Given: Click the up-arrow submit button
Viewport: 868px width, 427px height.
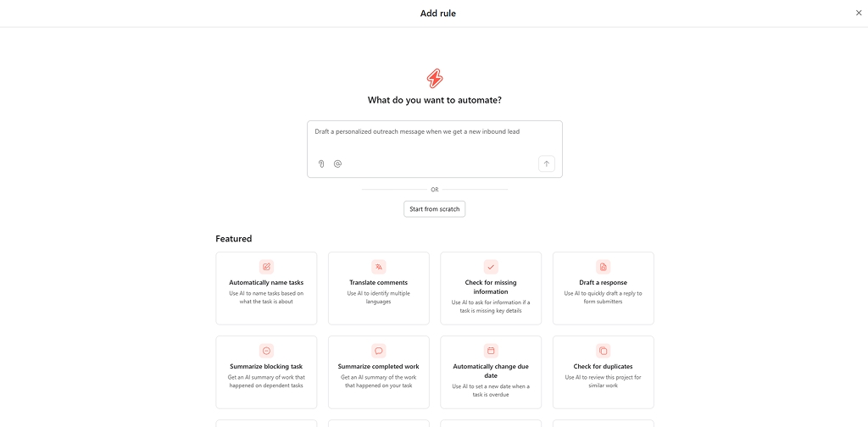Looking at the screenshot, I should pos(547,164).
